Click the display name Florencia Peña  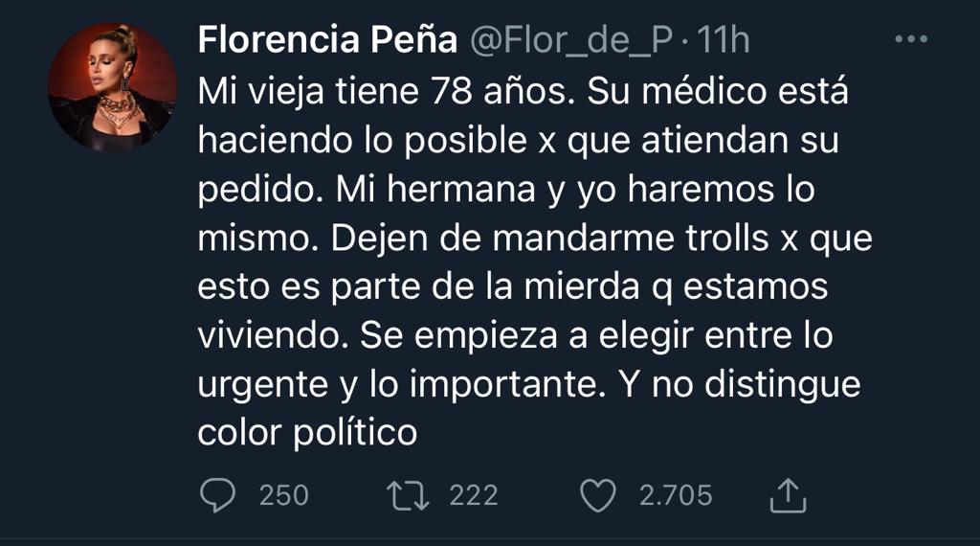pos(325,41)
